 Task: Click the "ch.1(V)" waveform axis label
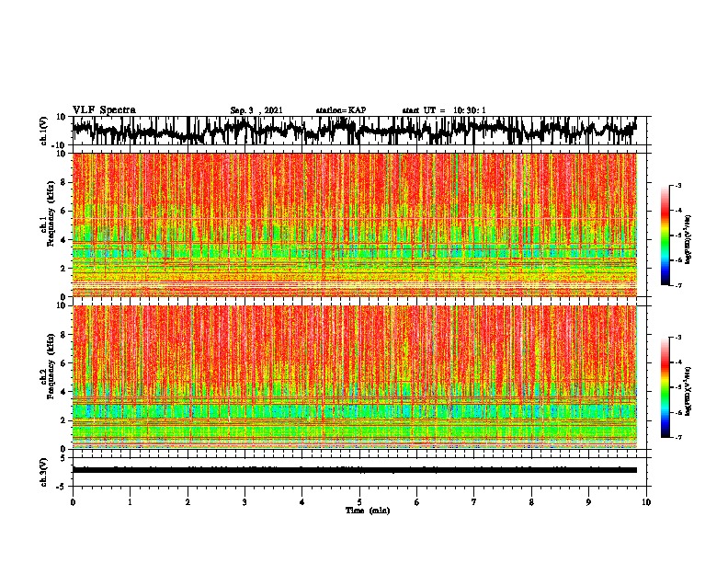[x=44, y=131]
